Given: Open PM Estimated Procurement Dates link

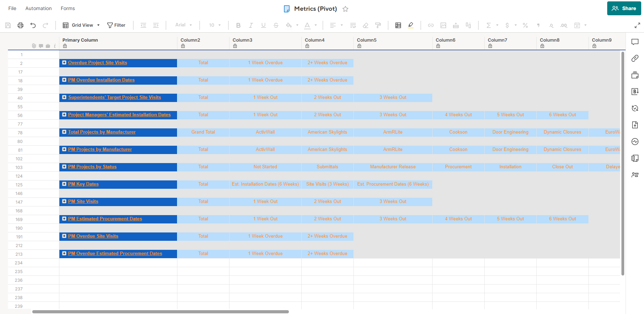Looking at the screenshot, I should tap(105, 219).
